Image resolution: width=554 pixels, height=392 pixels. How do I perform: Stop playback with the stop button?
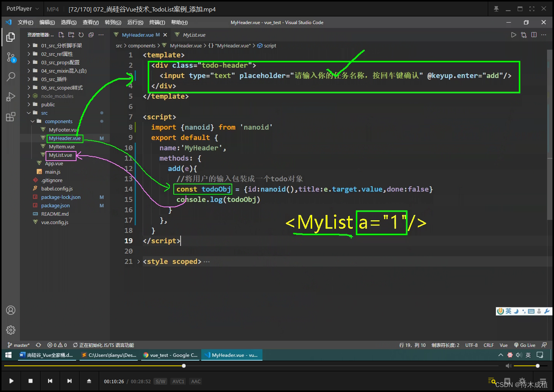coord(31,381)
